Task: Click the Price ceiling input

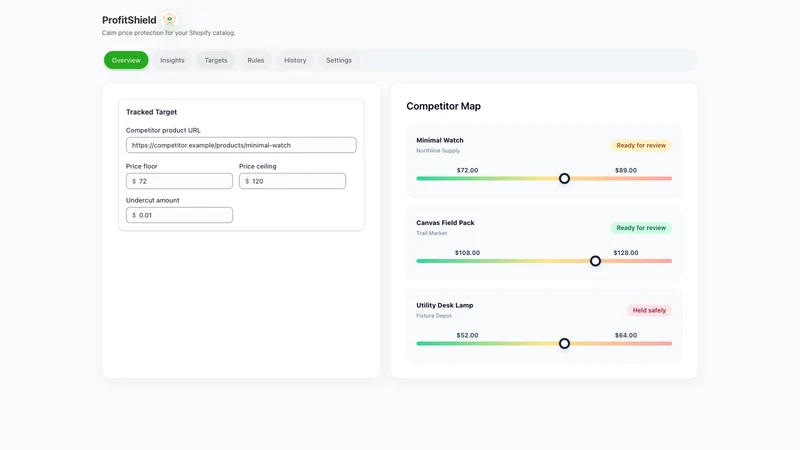Action: pyautogui.click(x=292, y=181)
